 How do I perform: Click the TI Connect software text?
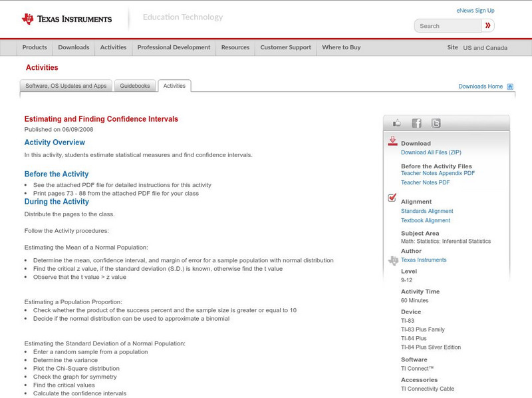418,369
